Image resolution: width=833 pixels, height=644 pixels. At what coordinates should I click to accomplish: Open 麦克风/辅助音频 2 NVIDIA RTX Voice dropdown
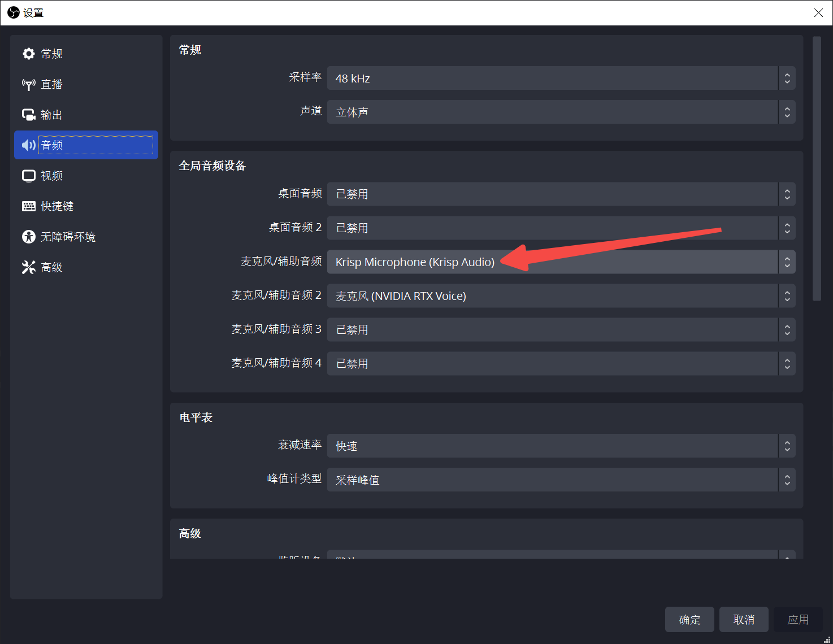click(561, 295)
